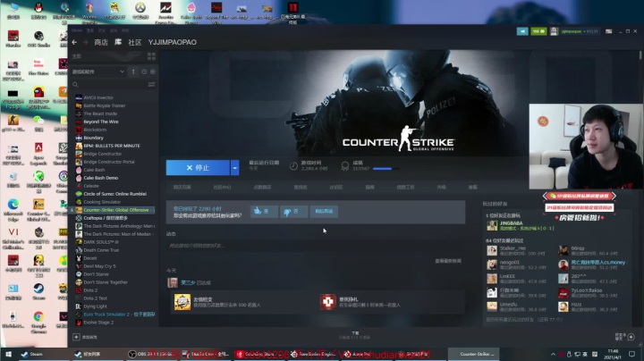Click the achievements progress bar
This screenshot has width=644, height=361.
click(386, 169)
